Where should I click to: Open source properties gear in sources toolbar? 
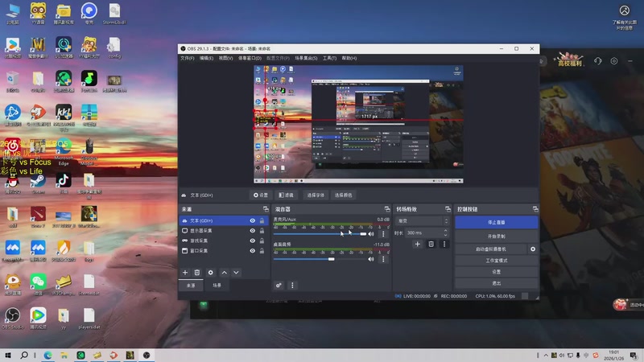pyautogui.click(x=211, y=273)
